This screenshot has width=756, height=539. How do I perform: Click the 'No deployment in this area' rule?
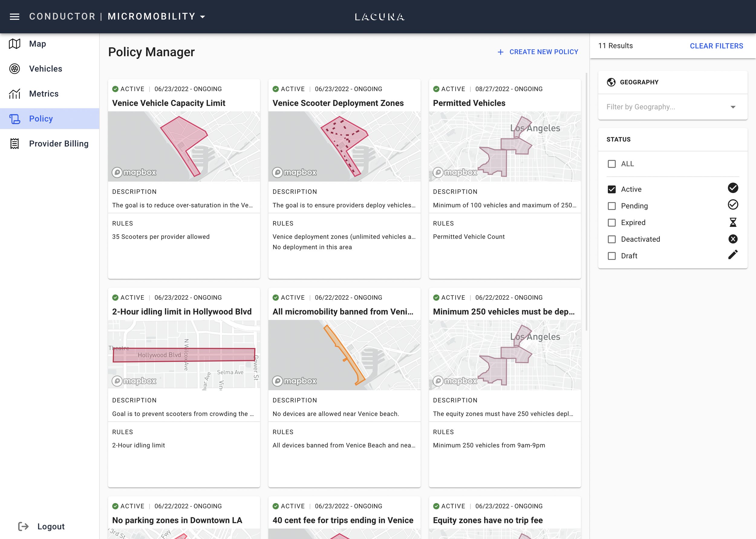[312, 247]
